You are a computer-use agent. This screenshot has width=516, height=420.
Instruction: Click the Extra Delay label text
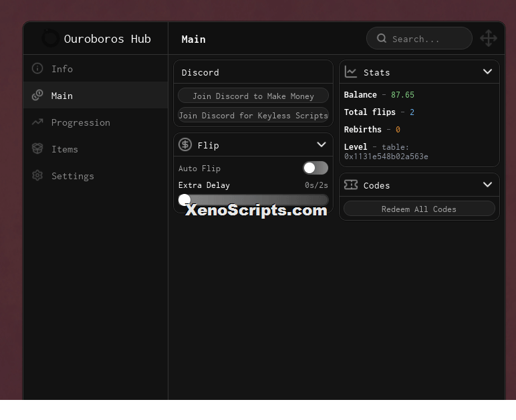[x=204, y=185]
